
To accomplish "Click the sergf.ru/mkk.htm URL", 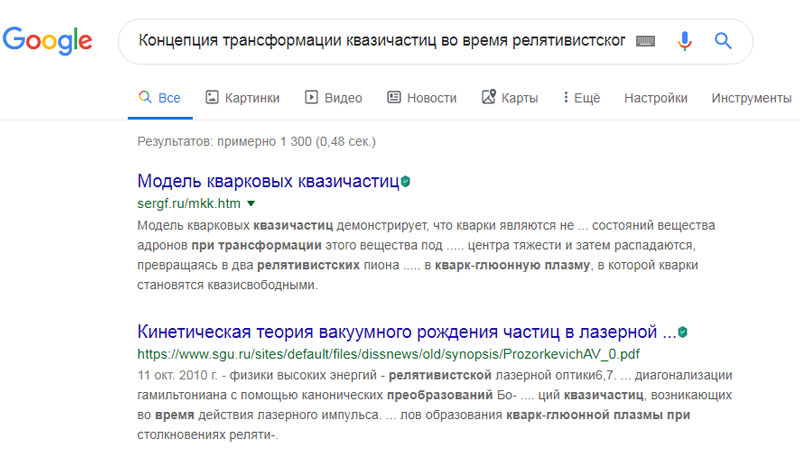I will click(189, 204).
